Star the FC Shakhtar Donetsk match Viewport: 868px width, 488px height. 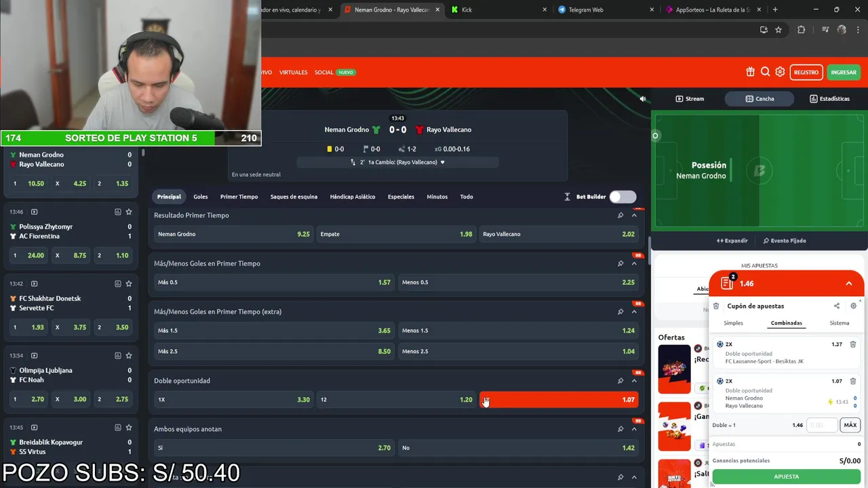click(x=129, y=283)
